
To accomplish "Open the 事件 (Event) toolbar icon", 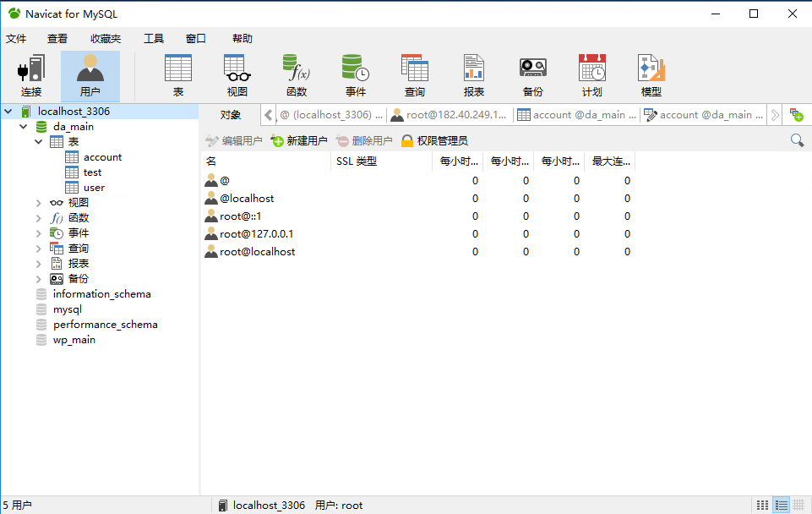I will point(356,76).
